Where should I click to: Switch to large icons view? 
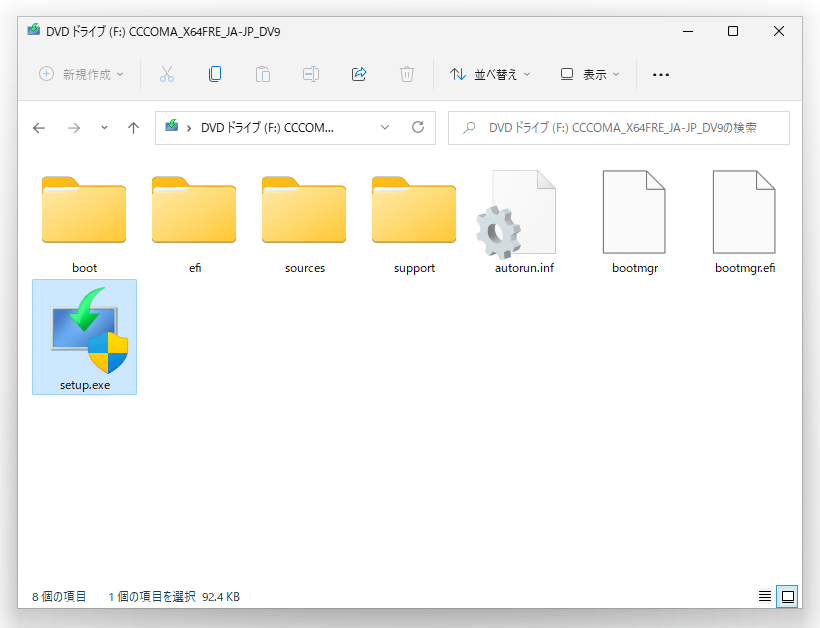[788, 596]
